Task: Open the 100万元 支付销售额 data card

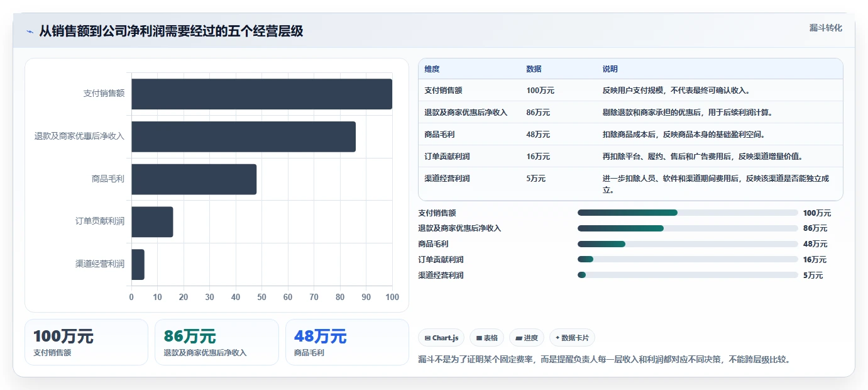Action: [x=86, y=342]
